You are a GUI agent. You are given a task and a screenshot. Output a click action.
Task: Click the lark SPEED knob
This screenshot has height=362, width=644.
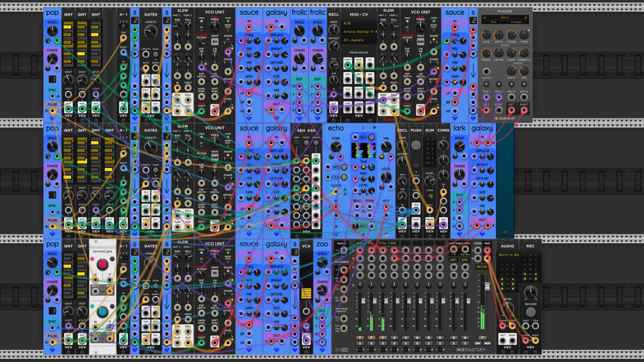(x=460, y=146)
